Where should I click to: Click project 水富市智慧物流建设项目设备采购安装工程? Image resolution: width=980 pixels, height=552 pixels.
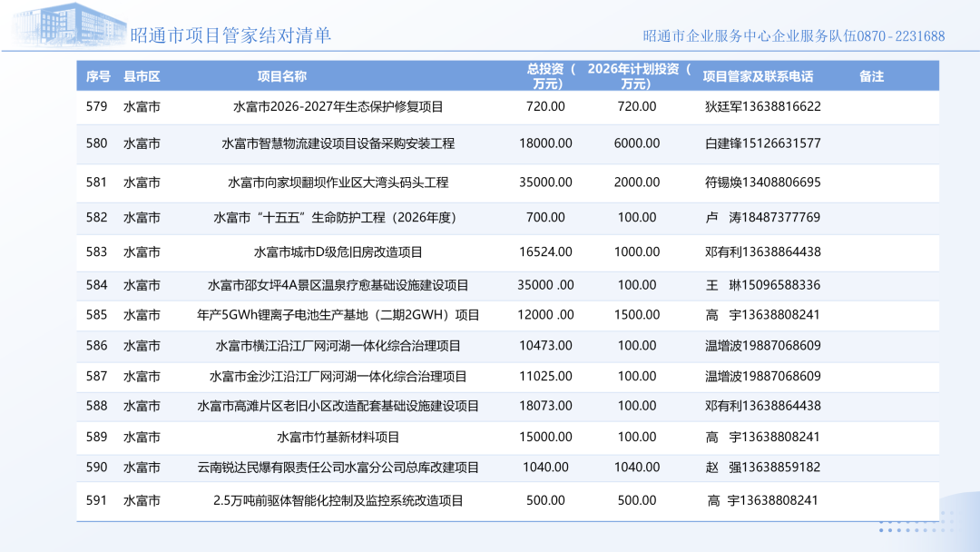point(338,143)
